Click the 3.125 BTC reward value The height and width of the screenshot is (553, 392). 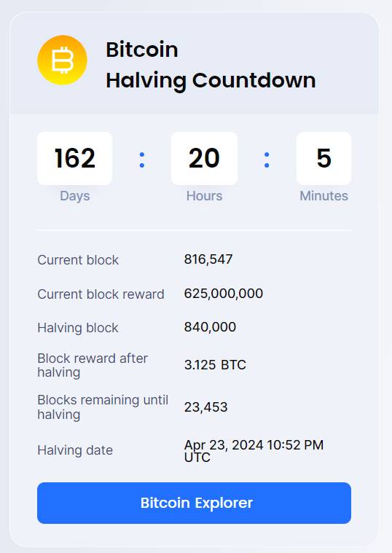(215, 365)
